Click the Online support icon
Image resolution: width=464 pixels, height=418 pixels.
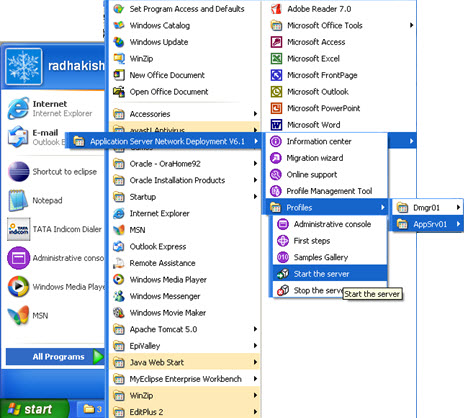point(276,174)
